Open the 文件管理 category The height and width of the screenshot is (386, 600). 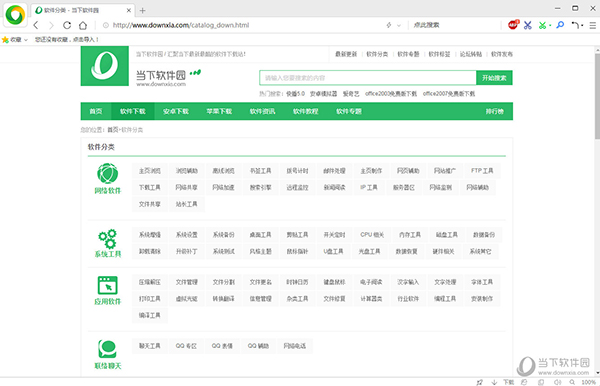tap(187, 282)
